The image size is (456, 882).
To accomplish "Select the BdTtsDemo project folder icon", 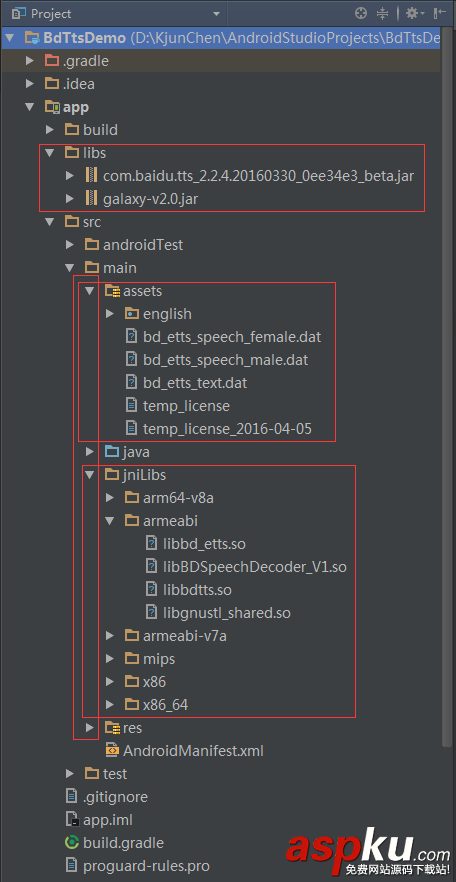I will pos(32,38).
